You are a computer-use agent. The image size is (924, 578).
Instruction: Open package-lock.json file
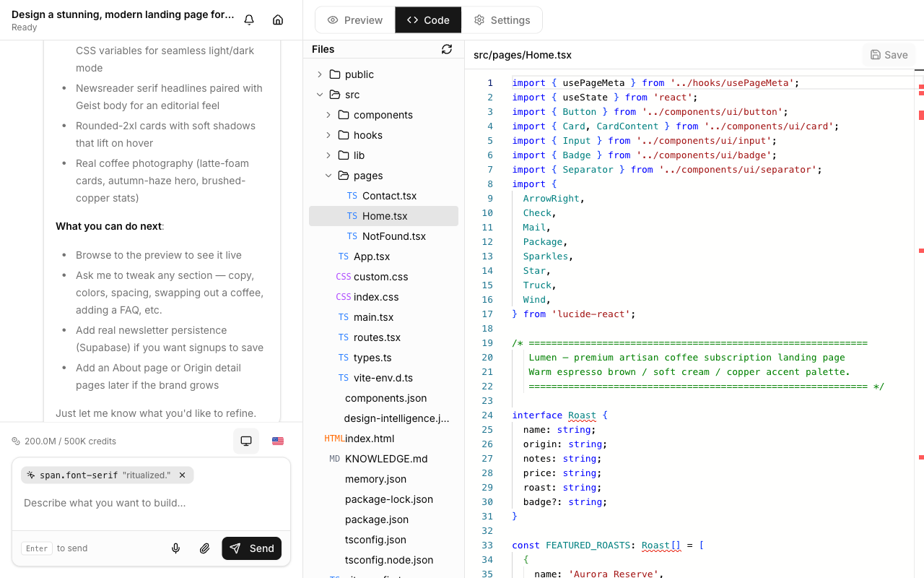click(x=383, y=499)
